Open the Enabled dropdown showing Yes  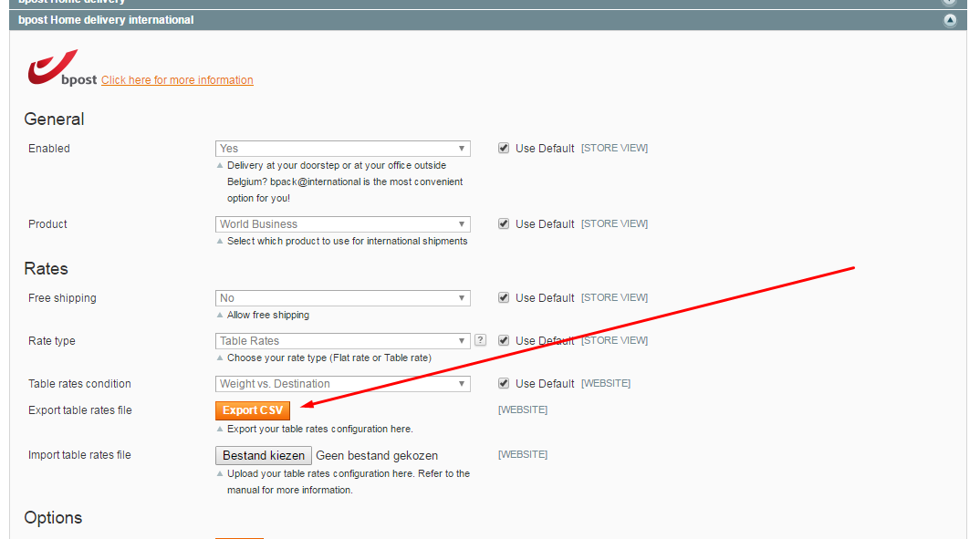[x=342, y=149]
